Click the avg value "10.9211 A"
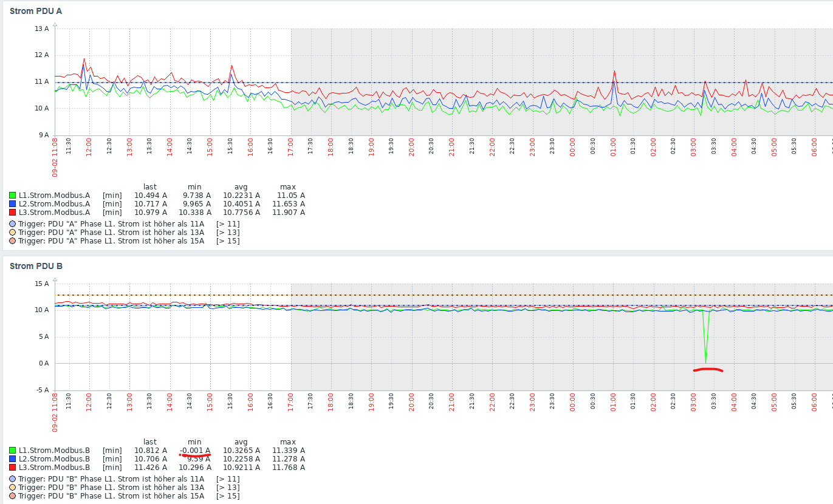833x504 pixels. (241, 468)
